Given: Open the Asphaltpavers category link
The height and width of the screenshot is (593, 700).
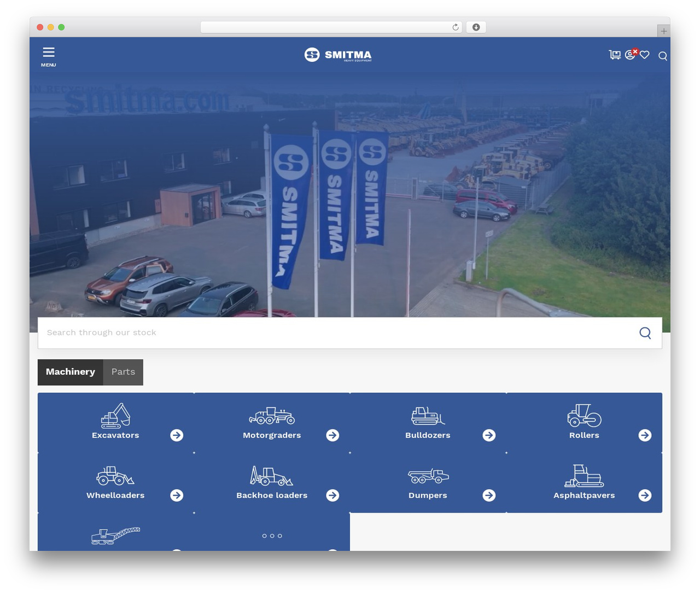Looking at the screenshot, I should coord(584,496).
